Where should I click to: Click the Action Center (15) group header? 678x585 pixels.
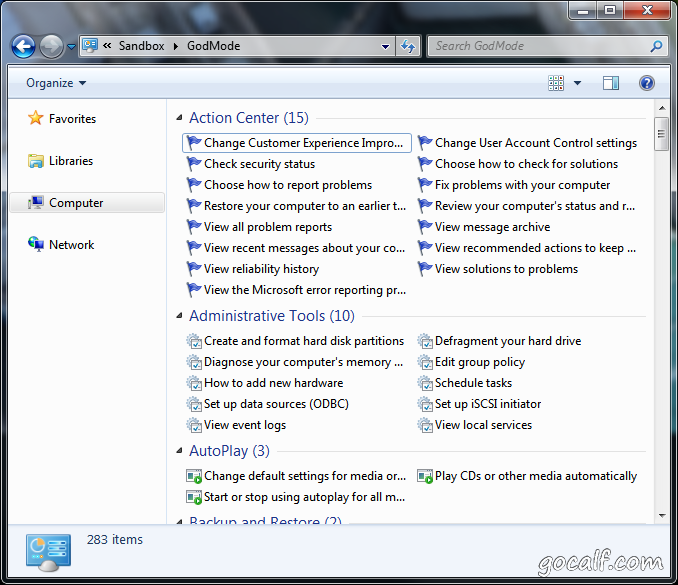pos(249,118)
